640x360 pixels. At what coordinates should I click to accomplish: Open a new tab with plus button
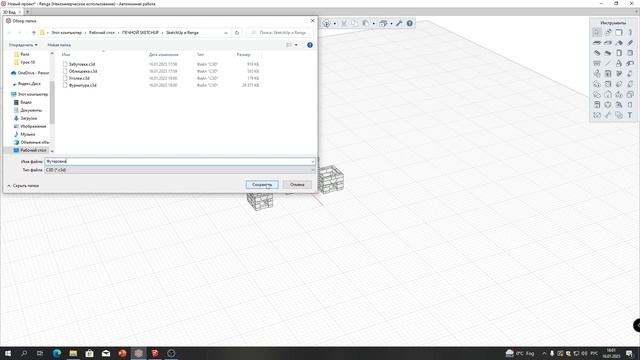(28, 12)
